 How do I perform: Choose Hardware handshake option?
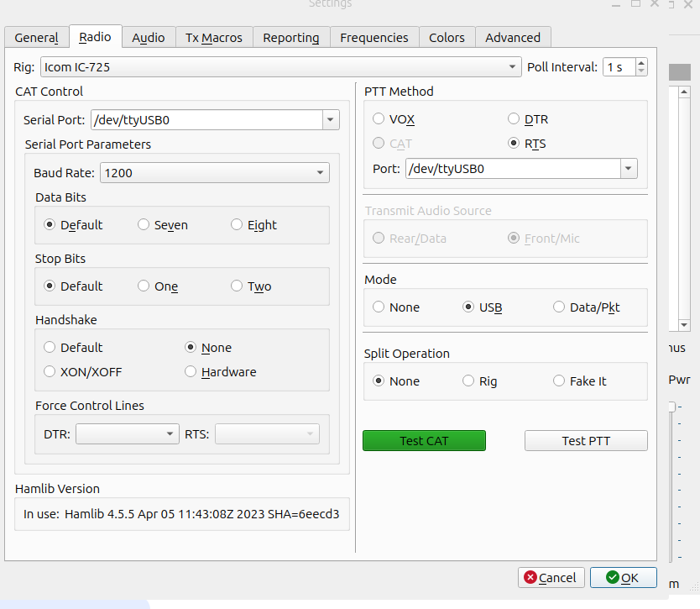(191, 372)
